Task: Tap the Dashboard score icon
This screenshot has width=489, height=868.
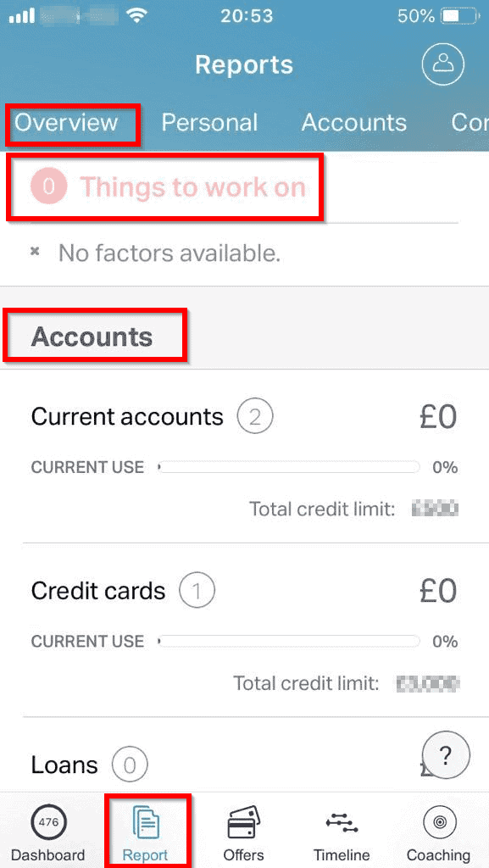Action: tap(48, 822)
